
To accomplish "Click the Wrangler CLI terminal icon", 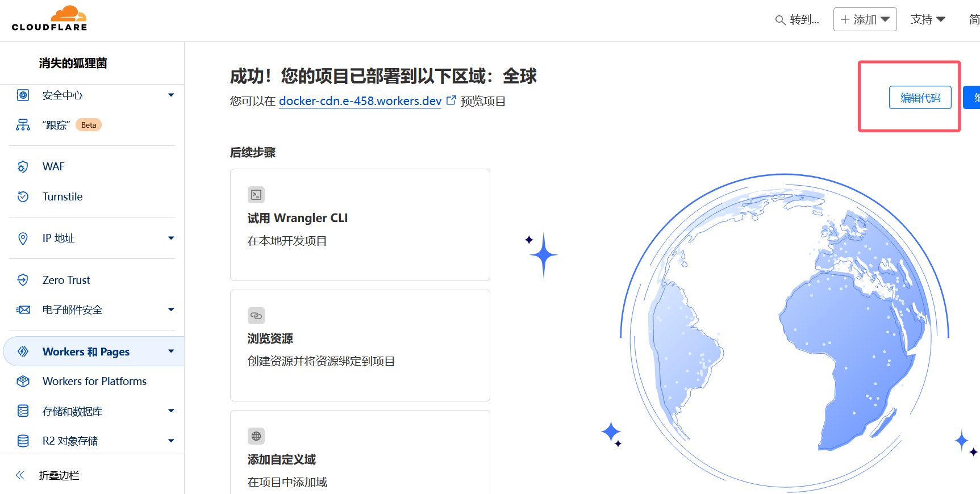I will (x=256, y=195).
